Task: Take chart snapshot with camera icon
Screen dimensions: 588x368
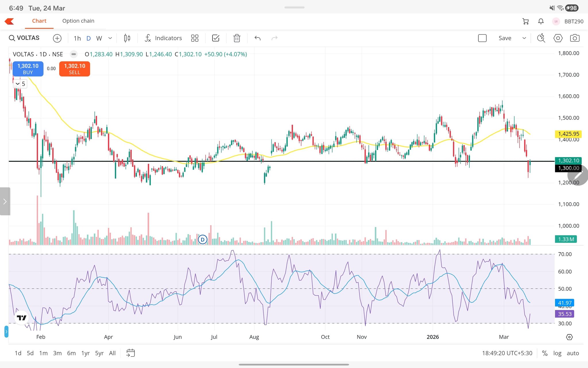Action: point(575,38)
